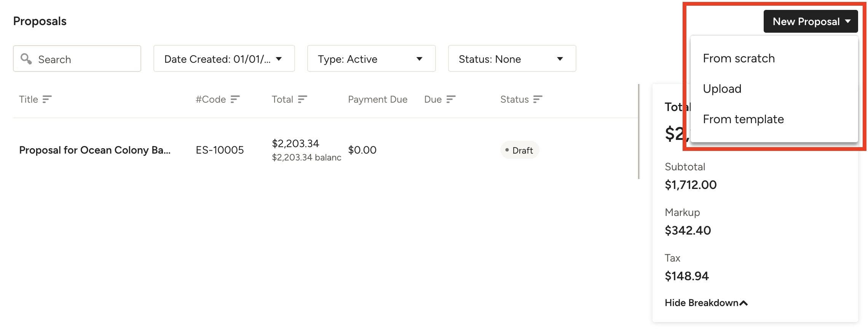The height and width of the screenshot is (330, 868).
Task: Click the Payment Due column header
Action: pyautogui.click(x=378, y=99)
